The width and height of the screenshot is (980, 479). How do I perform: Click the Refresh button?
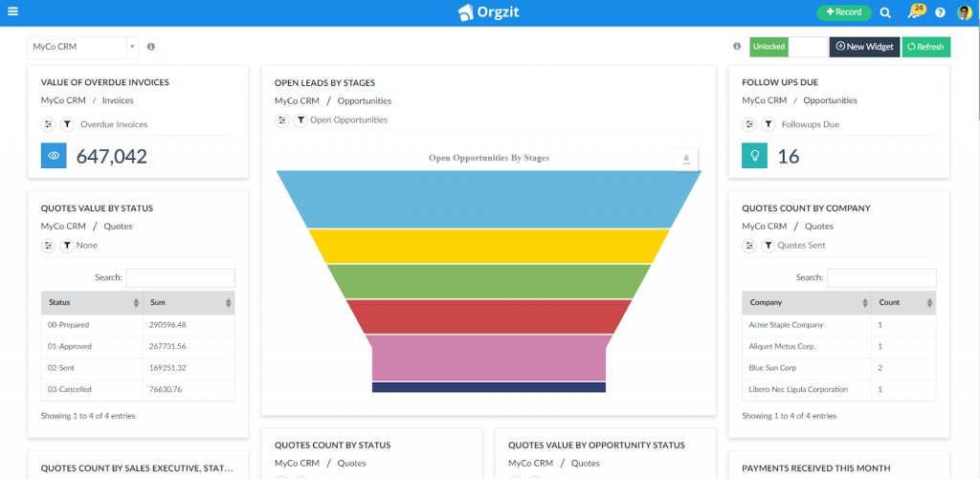pyautogui.click(x=926, y=47)
